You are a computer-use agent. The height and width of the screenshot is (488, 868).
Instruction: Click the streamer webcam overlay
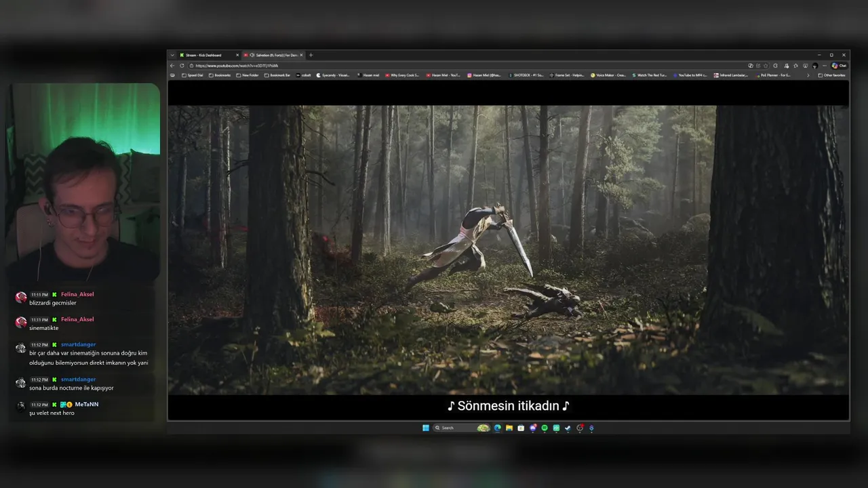point(83,183)
